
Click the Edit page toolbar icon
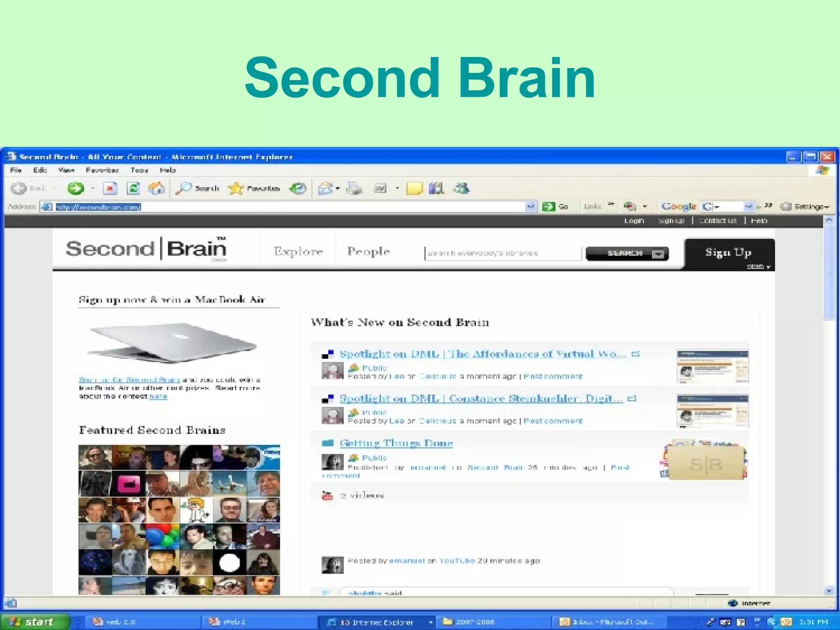pyautogui.click(x=380, y=188)
